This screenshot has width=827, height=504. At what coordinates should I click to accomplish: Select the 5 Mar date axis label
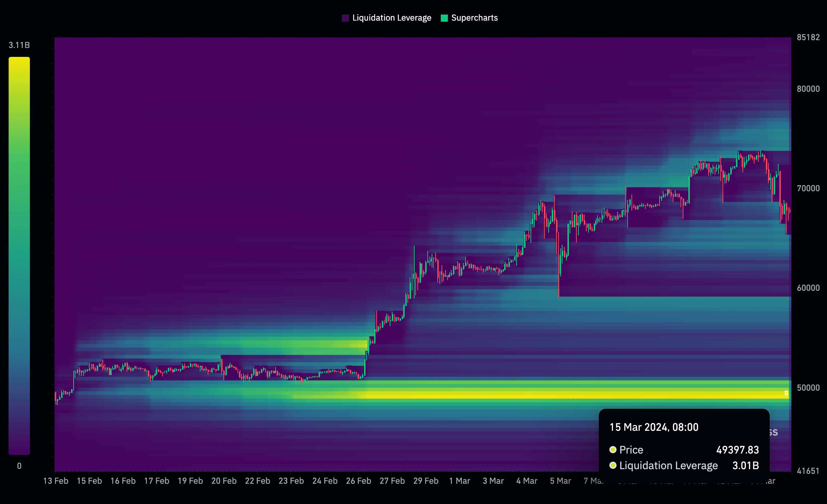(x=560, y=481)
